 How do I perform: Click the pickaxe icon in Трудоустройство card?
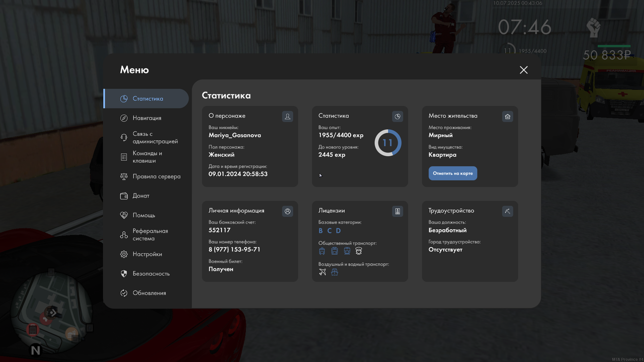tap(507, 212)
